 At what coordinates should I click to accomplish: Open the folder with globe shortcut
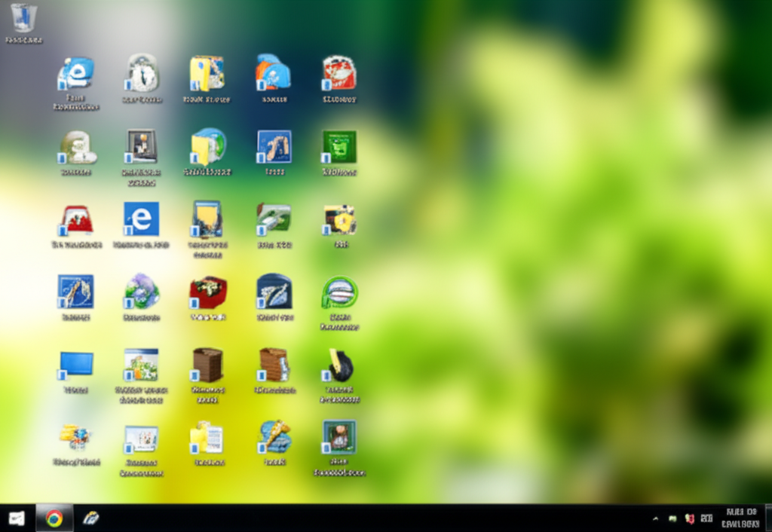pyautogui.click(x=207, y=146)
